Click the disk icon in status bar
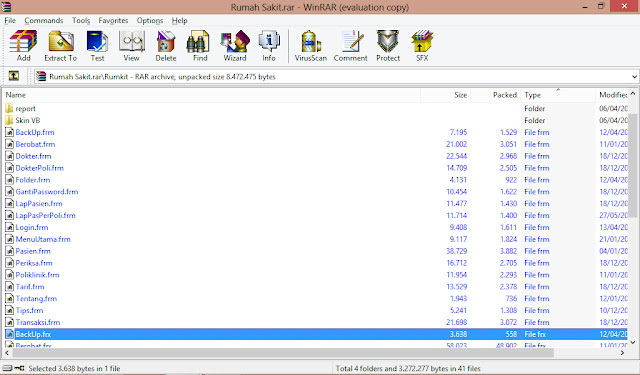Screen dimensions: 640x375 (x=7, y=368)
